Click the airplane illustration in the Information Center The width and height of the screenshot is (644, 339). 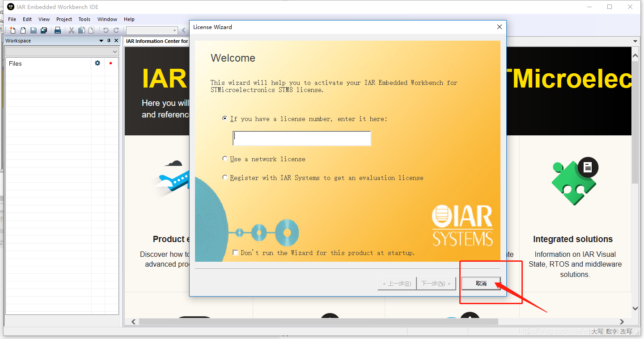171,179
